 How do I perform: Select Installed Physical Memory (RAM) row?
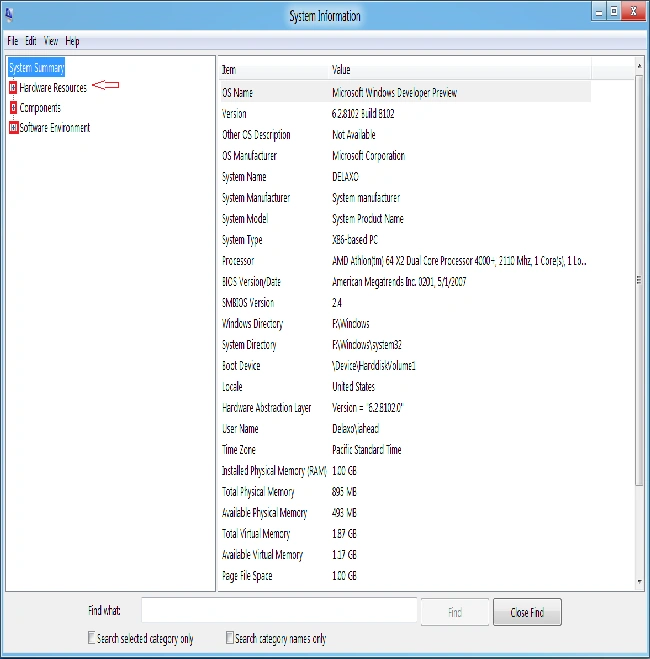(x=405, y=471)
